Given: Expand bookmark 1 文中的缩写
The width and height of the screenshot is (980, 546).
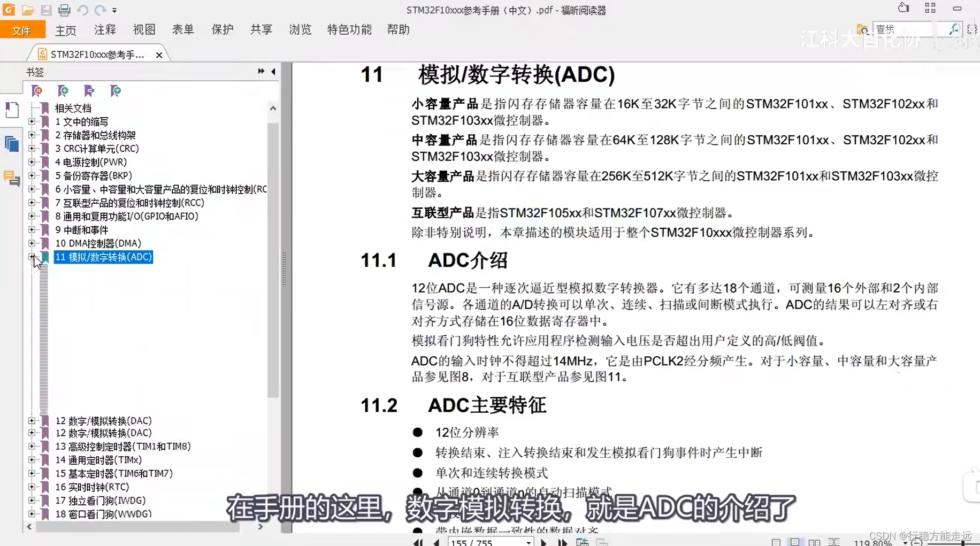Looking at the screenshot, I should coord(32,122).
